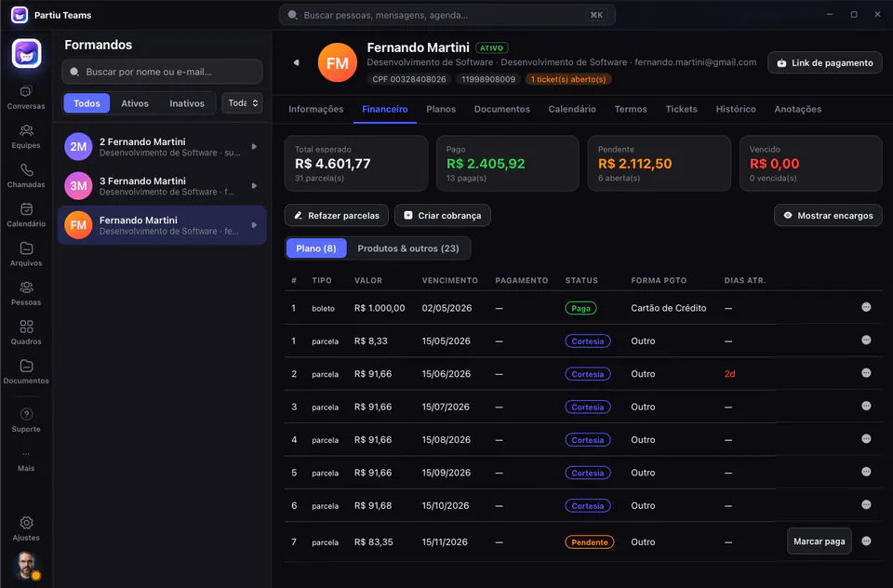The height and width of the screenshot is (588, 893).
Task: Open Equipes section
Action: (26, 137)
